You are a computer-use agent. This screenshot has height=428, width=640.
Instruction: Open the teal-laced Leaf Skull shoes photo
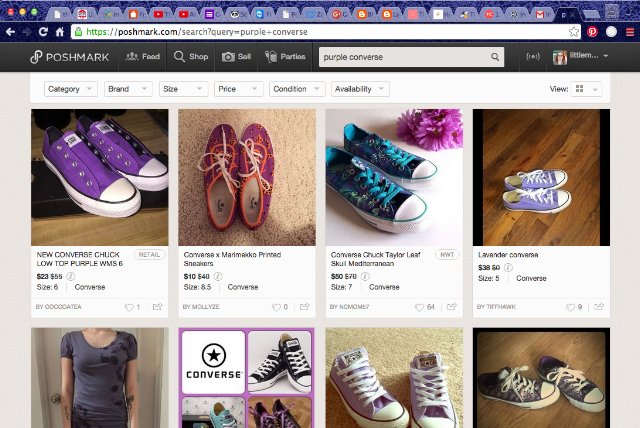pos(394,177)
